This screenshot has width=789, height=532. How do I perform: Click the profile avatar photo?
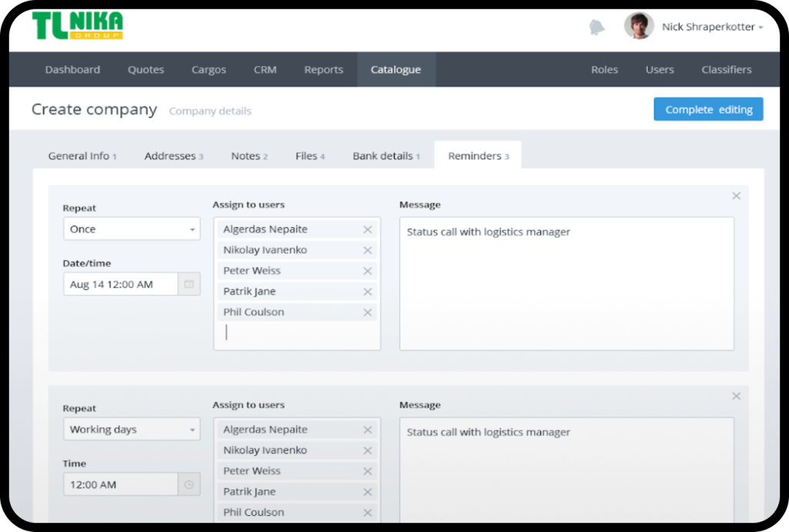[639, 25]
